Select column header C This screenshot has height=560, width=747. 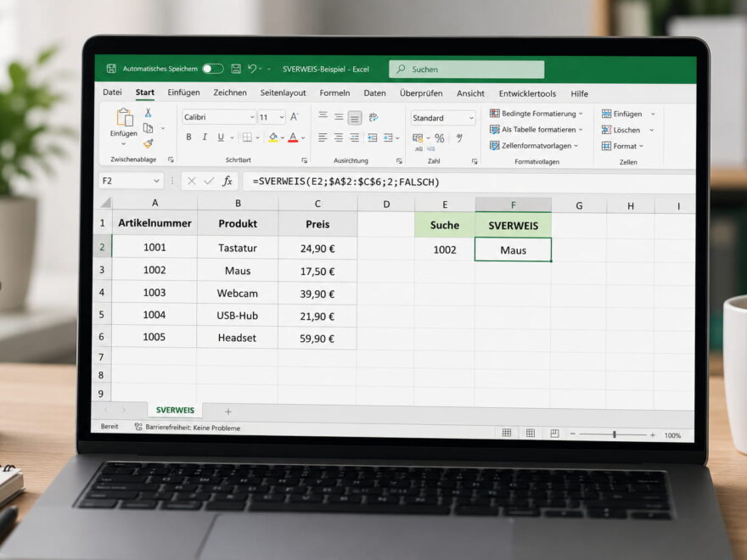317,204
